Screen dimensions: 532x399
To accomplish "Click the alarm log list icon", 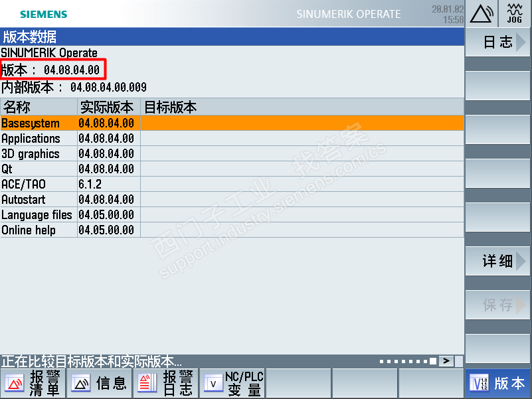I will tap(147, 383).
